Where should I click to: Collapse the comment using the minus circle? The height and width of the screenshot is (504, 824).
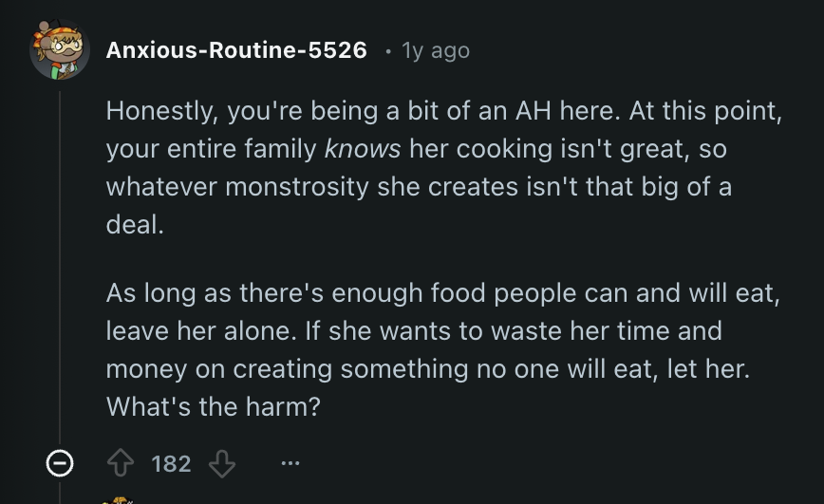[x=60, y=463]
